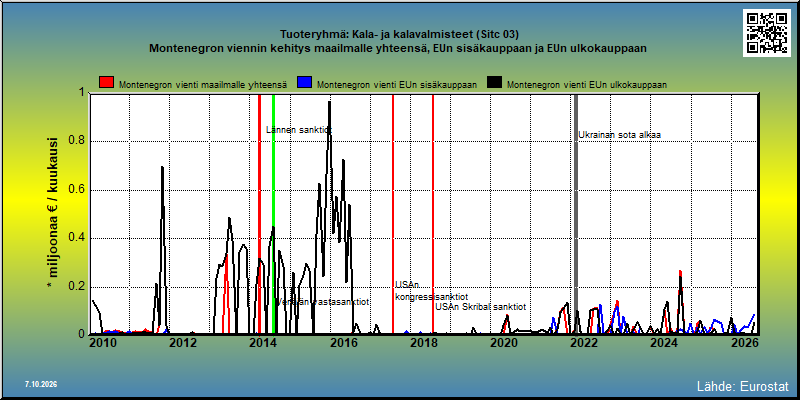Click the x-axis label 2018
The width and height of the screenshot is (800, 400).
coord(424,343)
